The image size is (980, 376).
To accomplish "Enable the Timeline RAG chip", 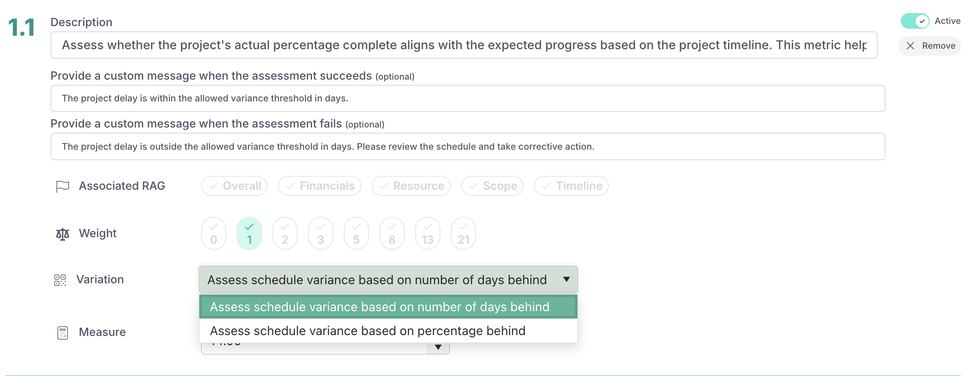I will (x=571, y=186).
